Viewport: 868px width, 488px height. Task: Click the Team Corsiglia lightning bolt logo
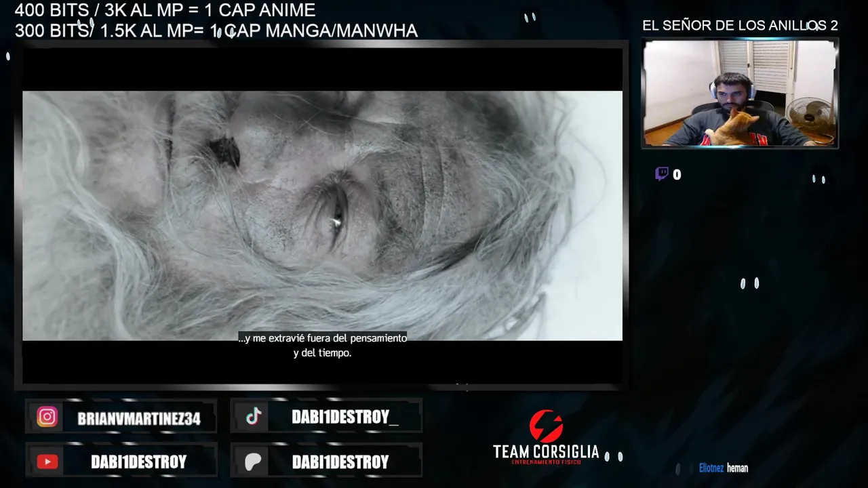[546, 426]
